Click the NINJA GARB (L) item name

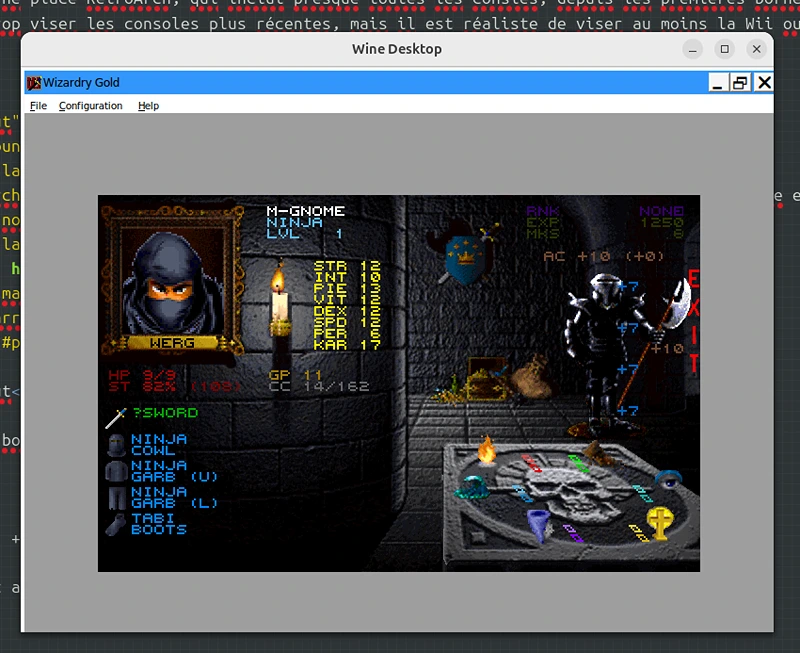tap(174, 497)
